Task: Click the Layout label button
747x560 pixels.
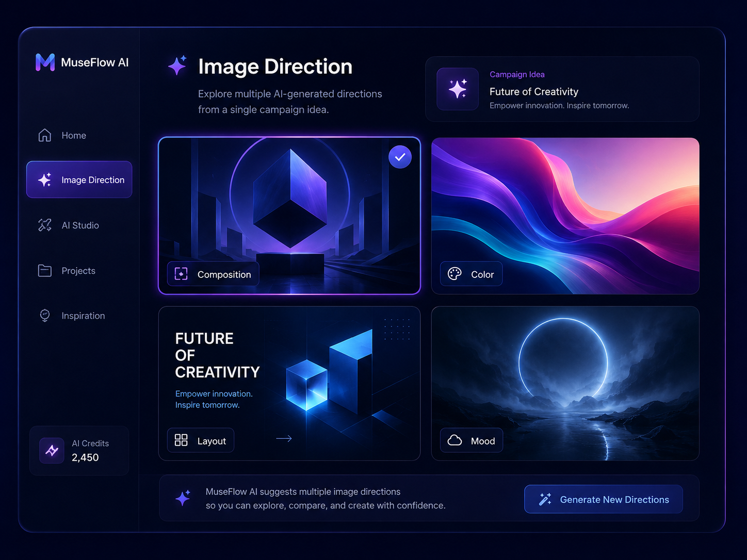Action: pyautogui.click(x=201, y=440)
